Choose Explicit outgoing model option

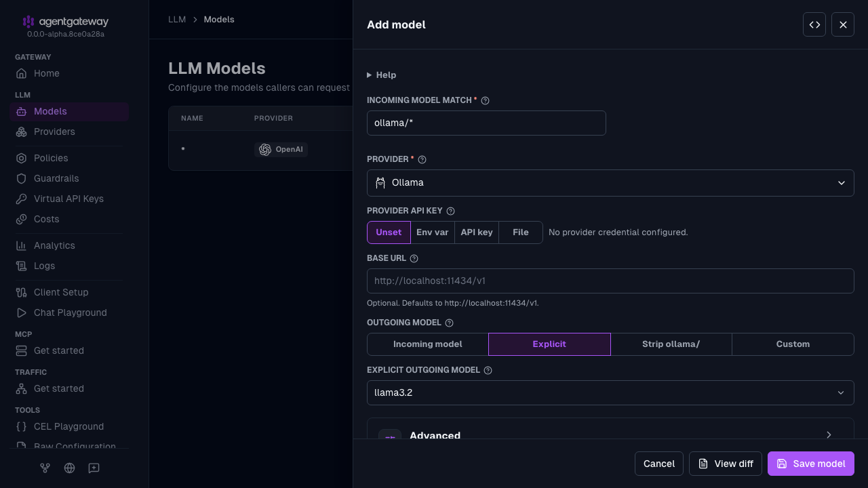tap(549, 344)
